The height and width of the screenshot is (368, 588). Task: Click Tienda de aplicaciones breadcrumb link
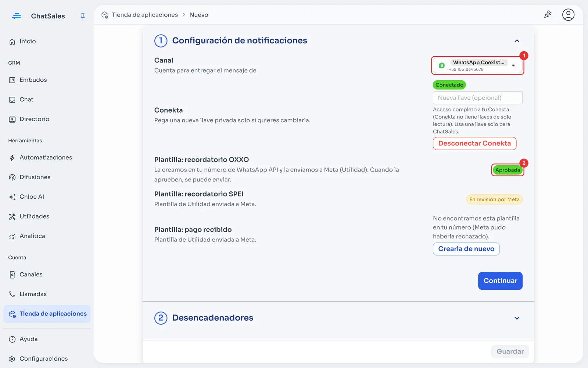(x=145, y=15)
